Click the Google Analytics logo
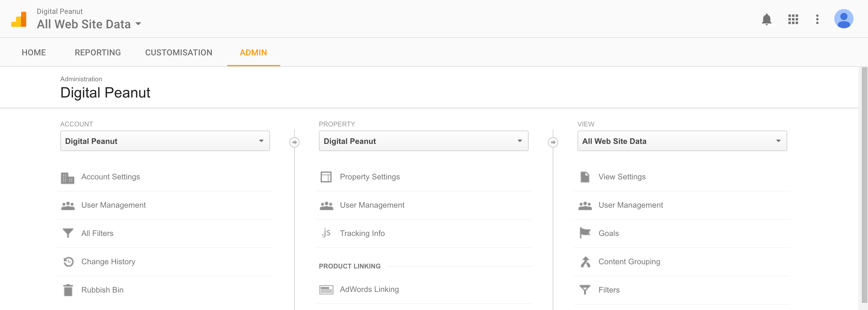Viewport: 868px width, 310px height. click(19, 19)
